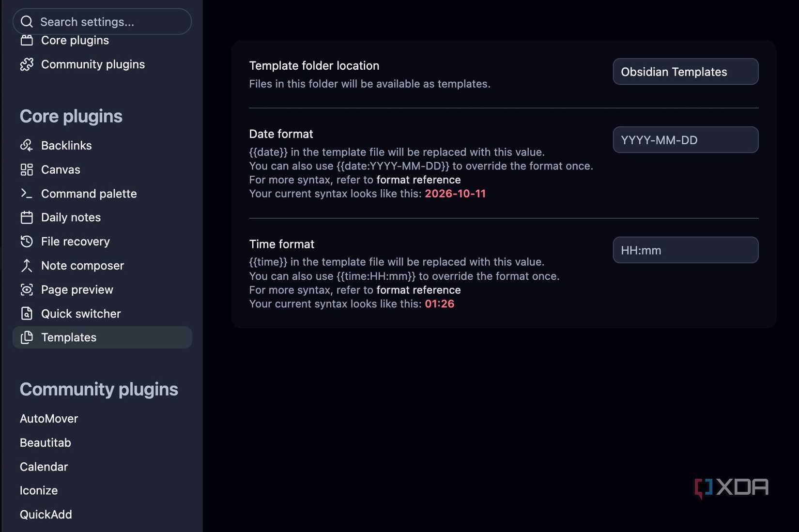Screen dimensions: 799x532
Task: Click the search magnifier icon
Action: pos(27,22)
